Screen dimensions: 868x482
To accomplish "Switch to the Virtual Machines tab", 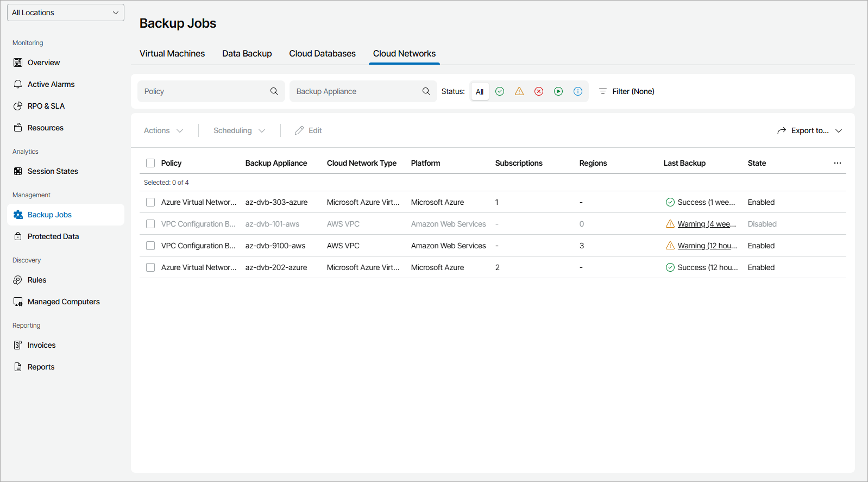I will click(x=172, y=53).
